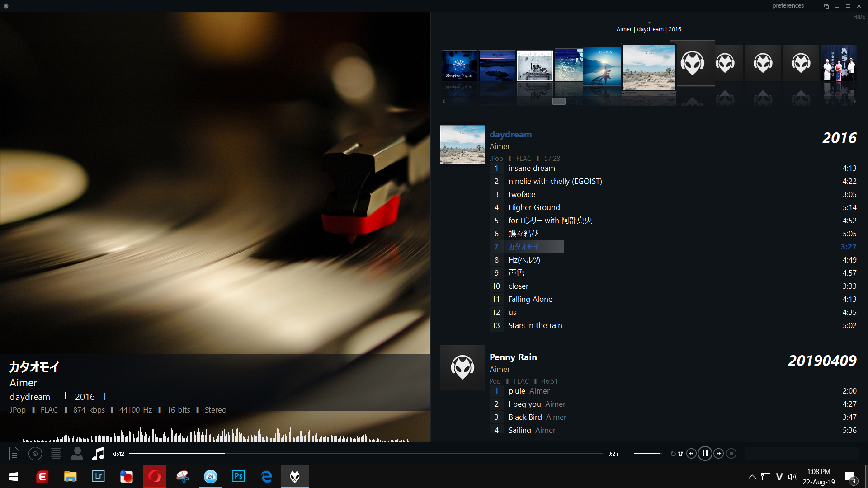Click the disc album view icon
Image resolution: width=868 pixels, height=488 pixels.
pos(35,454)
